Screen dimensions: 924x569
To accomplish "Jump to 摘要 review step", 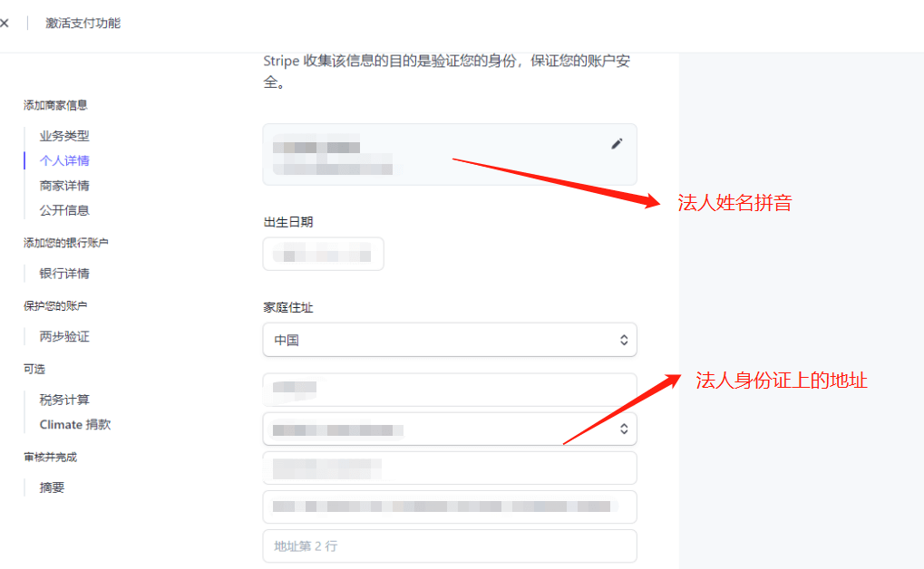I will tap(52, 487).
